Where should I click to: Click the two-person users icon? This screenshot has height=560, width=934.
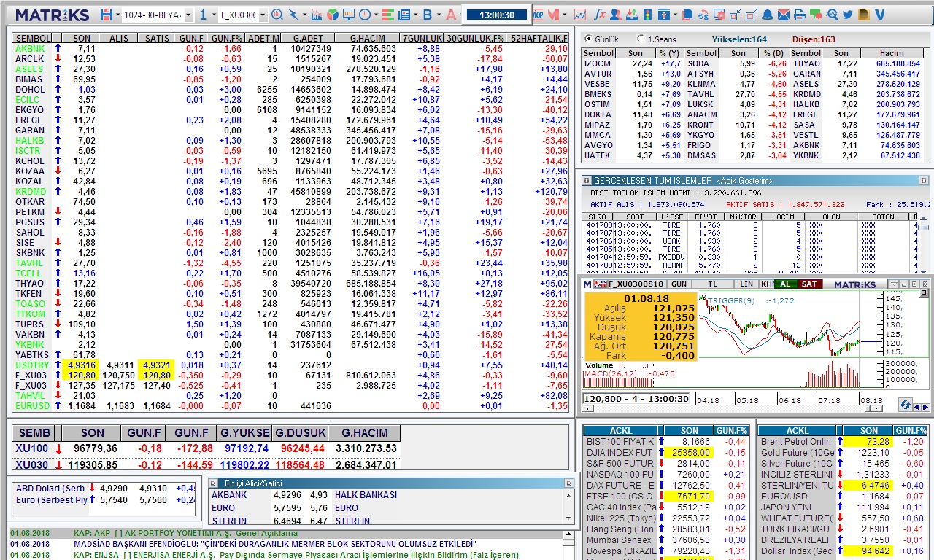616,15
